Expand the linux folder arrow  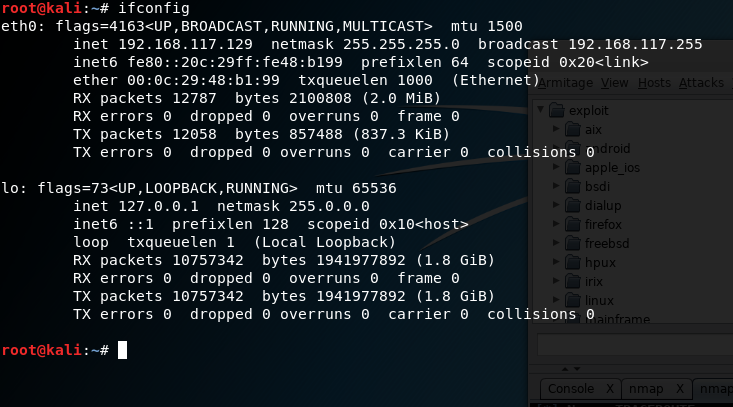click(x=556, y=300)
